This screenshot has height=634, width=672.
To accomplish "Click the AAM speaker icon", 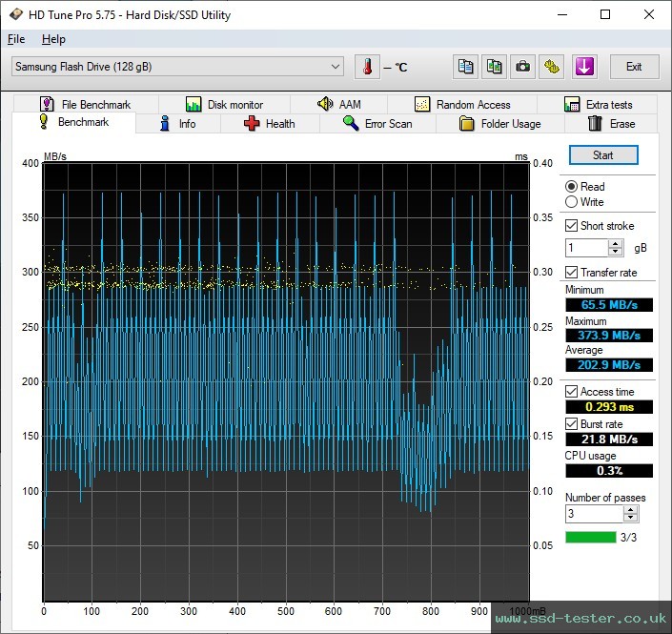I will tap(325, 104).
